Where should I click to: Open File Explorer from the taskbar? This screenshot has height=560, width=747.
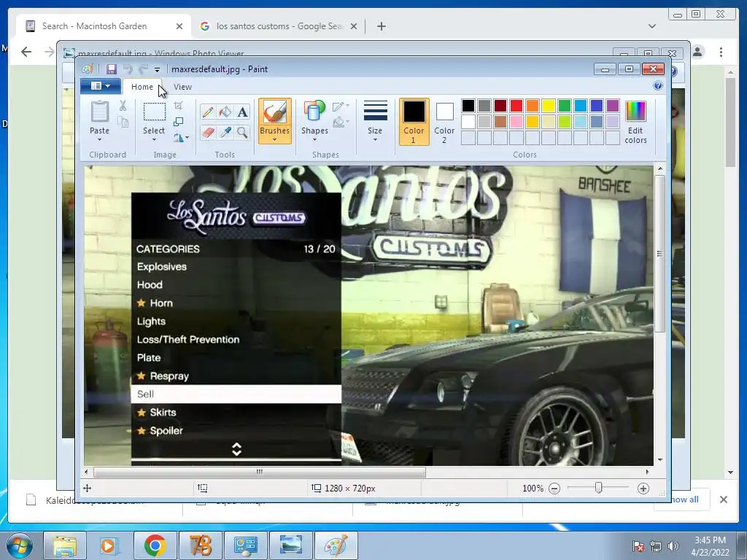[x=64, y=545]
